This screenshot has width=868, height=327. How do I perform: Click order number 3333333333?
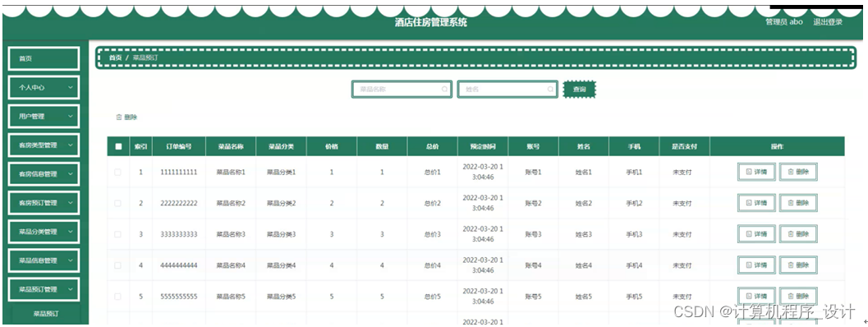[x=179, y=234]
